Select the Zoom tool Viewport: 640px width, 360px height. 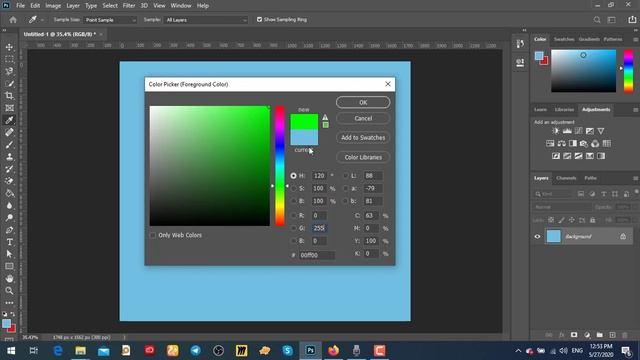pyautogui.click(x=9, y=291)
